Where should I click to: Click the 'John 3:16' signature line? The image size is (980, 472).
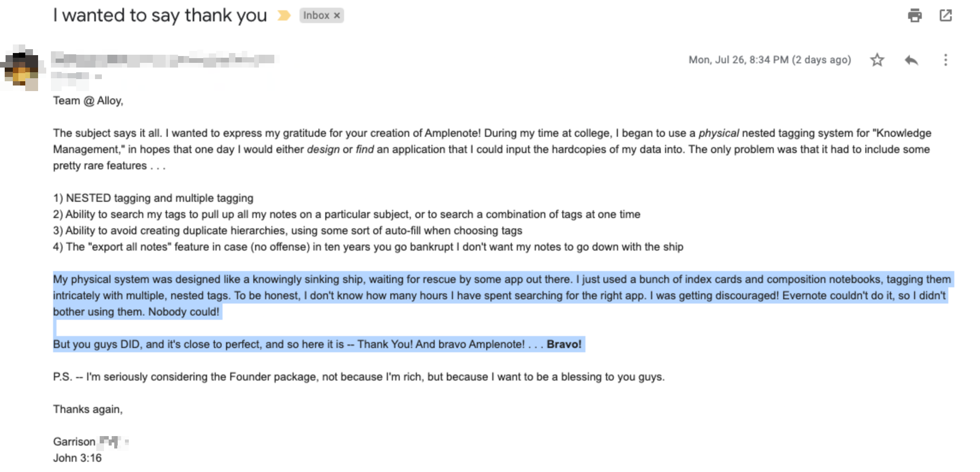pyautogui.click(x=77, y=458)
